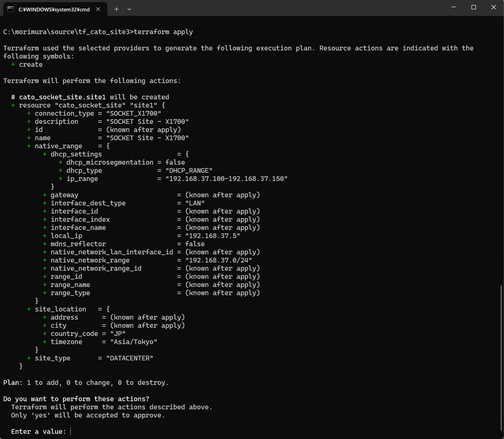Click the "terraform apply" command text
Viewport: 504px width, 439px height.
click(163, 32)
